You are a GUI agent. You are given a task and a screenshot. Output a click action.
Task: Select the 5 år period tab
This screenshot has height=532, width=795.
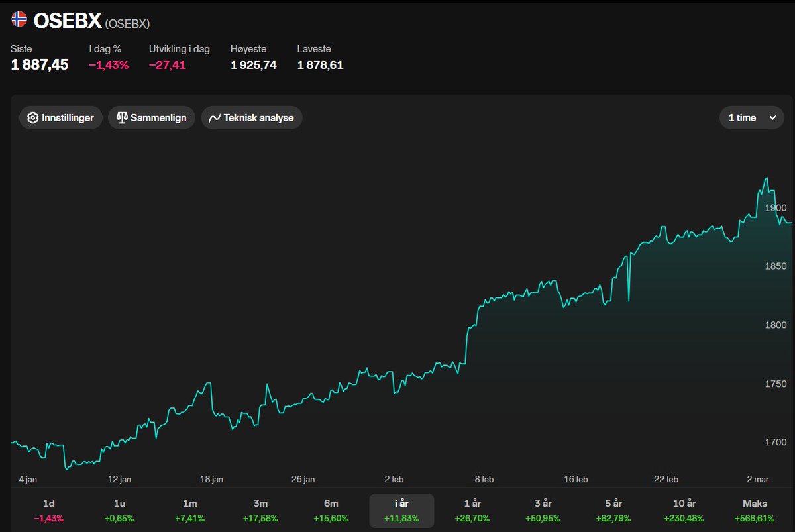click(613, 510)
